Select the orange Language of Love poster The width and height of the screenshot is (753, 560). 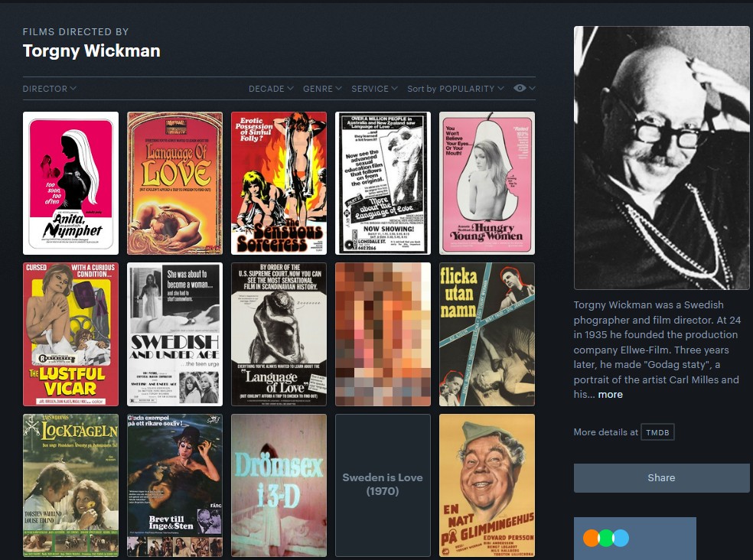point(174,183)
